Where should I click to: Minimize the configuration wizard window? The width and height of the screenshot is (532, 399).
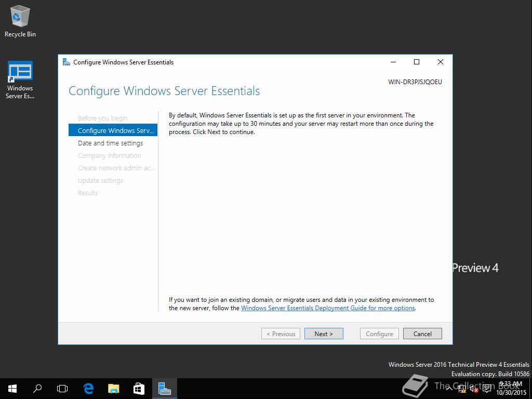coord(393,62)
